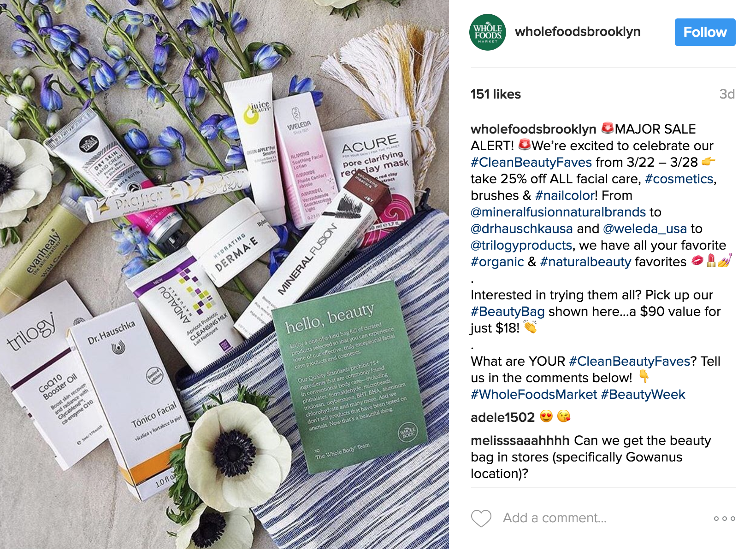
Task: Follow the wholefoodsbrooklyn account
Action: pyautogui.click(x=705, y=32)
